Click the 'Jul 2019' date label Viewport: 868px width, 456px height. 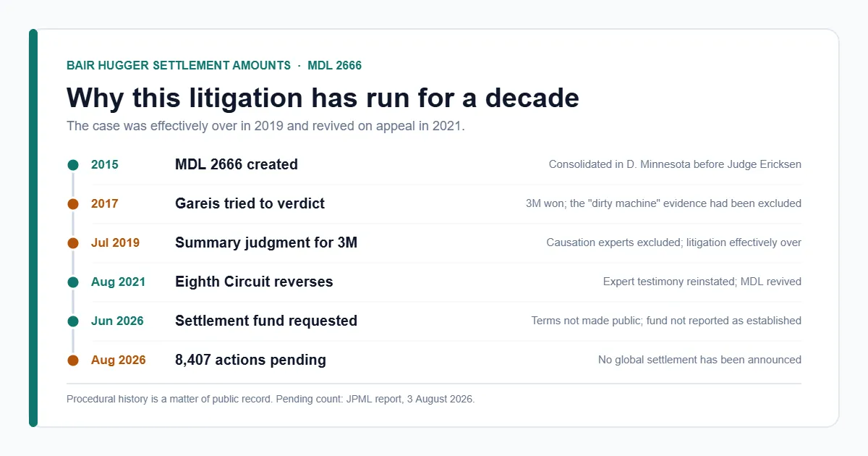(x=115, y=243)
